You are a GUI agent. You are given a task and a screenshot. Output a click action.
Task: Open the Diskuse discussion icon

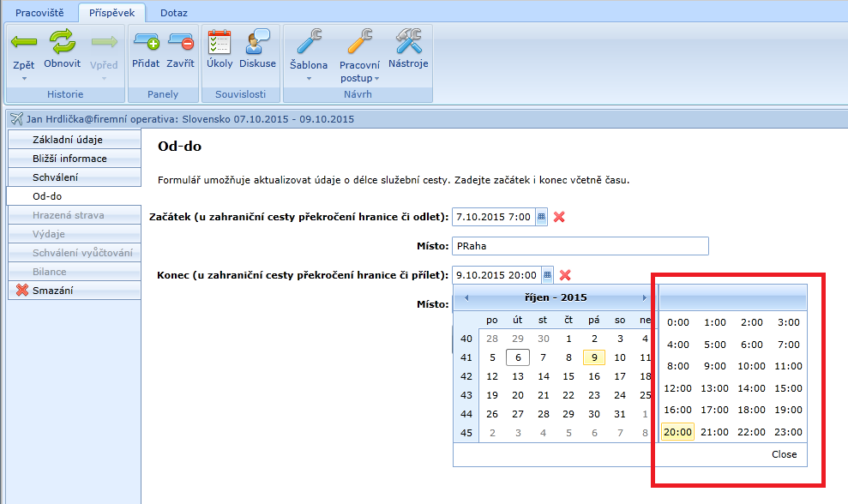coord(257,42)
